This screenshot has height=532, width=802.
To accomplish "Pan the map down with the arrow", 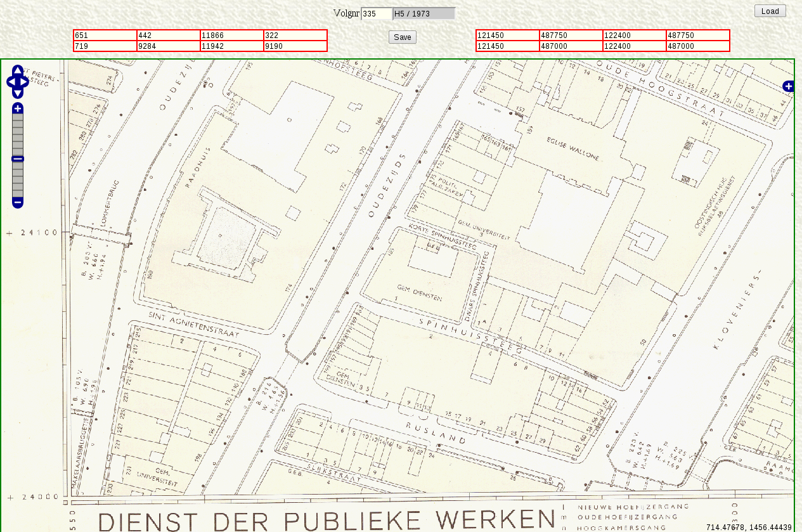I will click(x=18, y=93).
